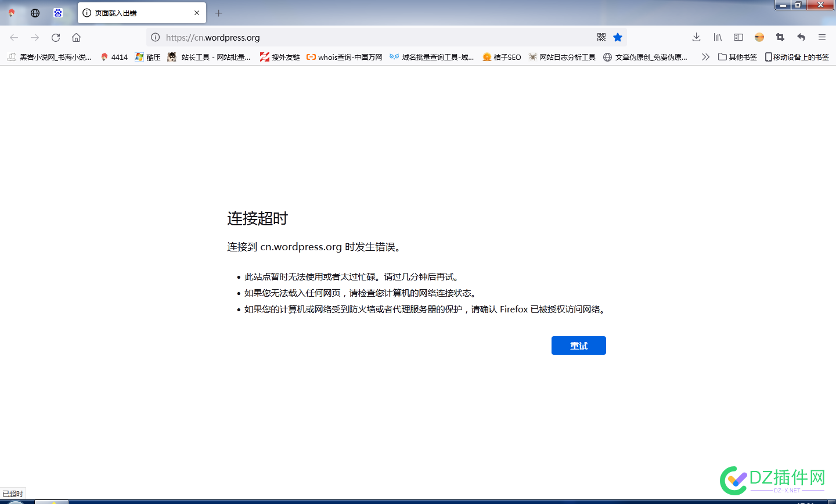836x504 pixels.
Task: Open the hamburger application menu
Action: (822, 37)
